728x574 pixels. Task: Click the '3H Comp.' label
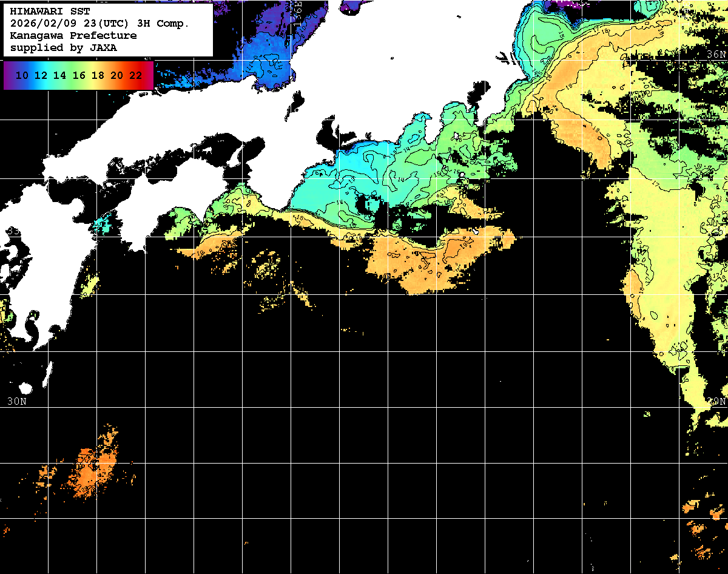point(164,24)
